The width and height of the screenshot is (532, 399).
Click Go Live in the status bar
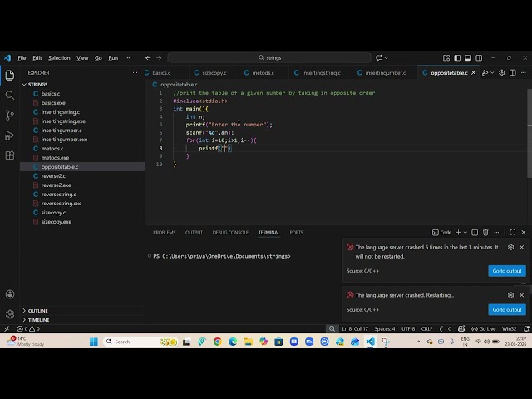point(484,329)
